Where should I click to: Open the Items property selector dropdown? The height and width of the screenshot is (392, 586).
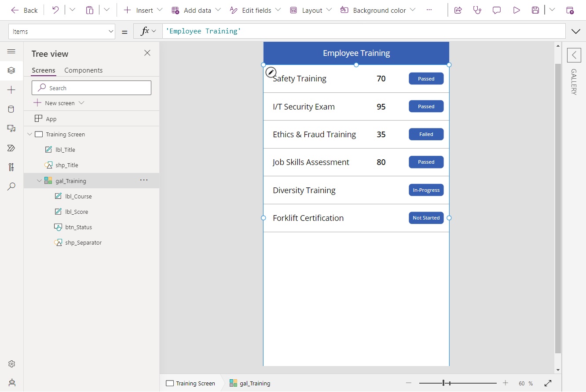click(x=111, y=31)
